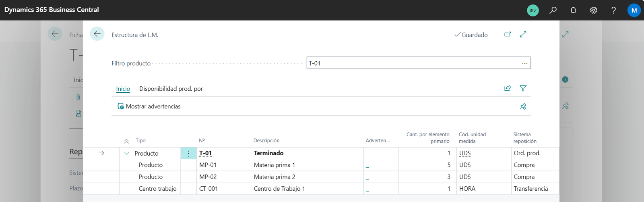Collapse all rows using header double chevron
Screen dimensions: 644x202
click(126, 141)
